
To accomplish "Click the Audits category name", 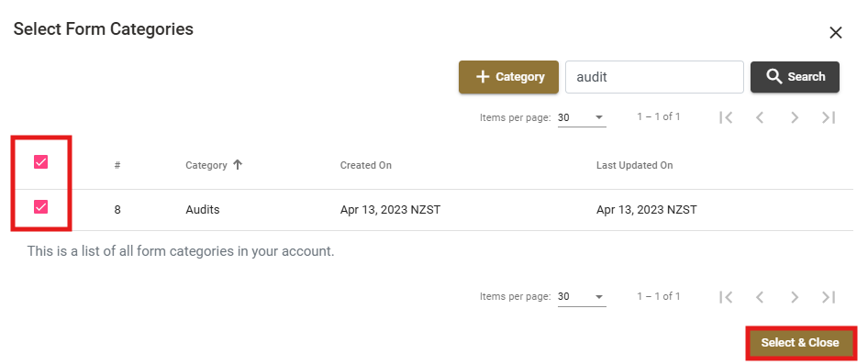I will coord(203,210).
